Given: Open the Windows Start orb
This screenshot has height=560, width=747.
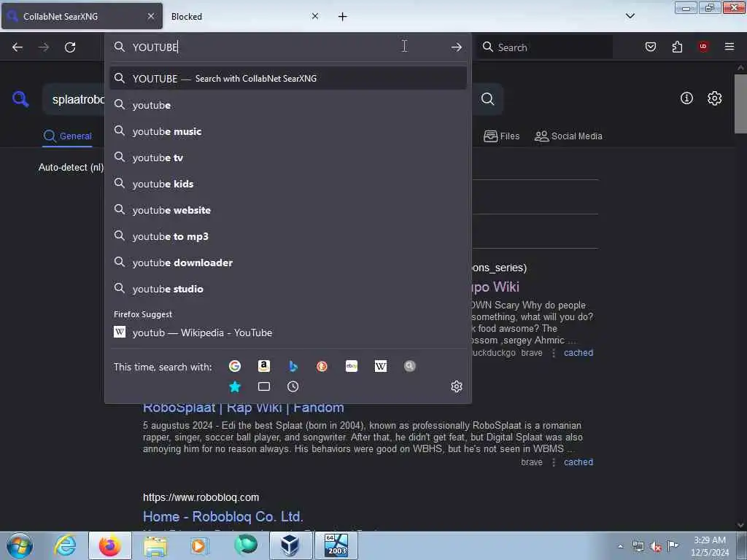Looking at the screenshot, I should 20,545.
